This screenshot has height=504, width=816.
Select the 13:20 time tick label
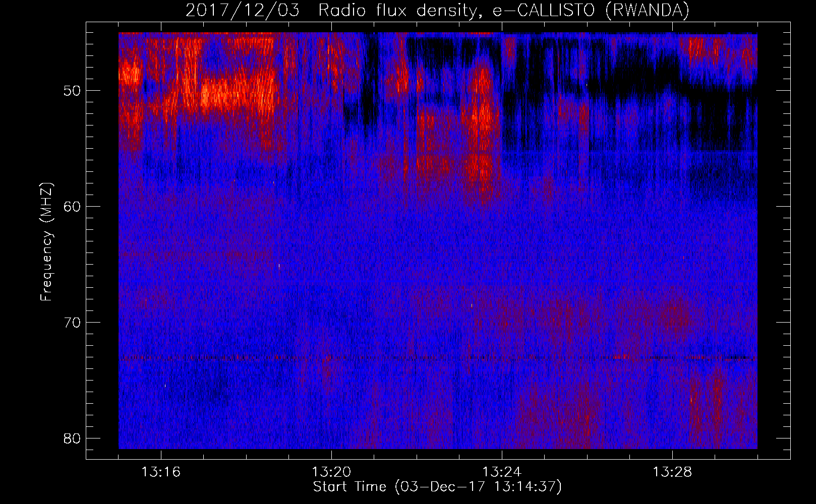coord(331,472)
